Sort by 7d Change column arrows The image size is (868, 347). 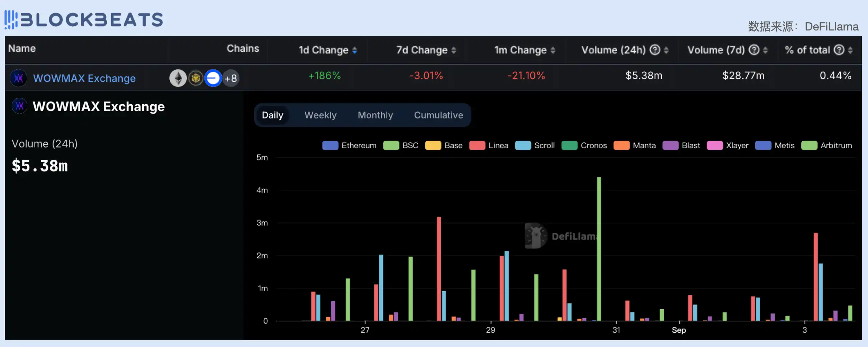(x=454, y=51)
